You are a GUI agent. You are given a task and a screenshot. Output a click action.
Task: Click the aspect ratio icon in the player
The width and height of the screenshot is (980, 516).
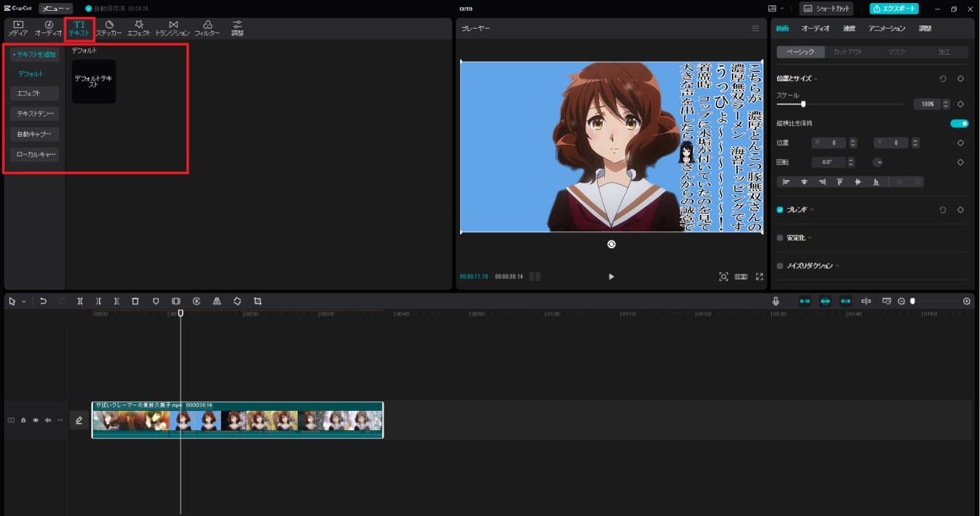click(x=741, y=276)
